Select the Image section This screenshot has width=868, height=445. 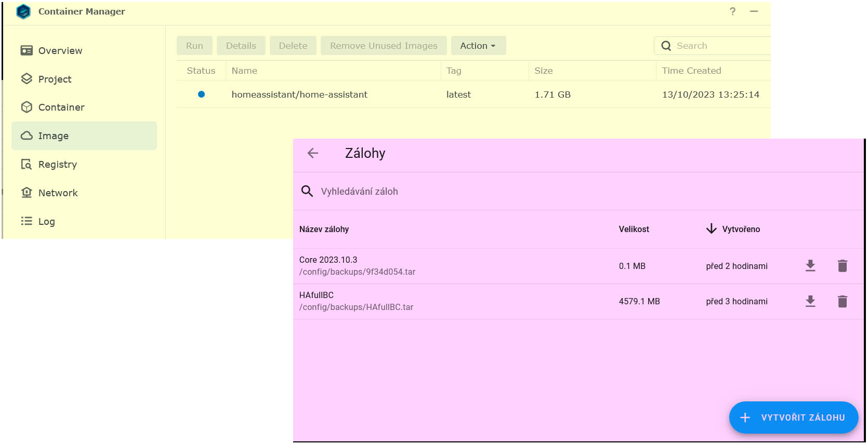point(84,136)
